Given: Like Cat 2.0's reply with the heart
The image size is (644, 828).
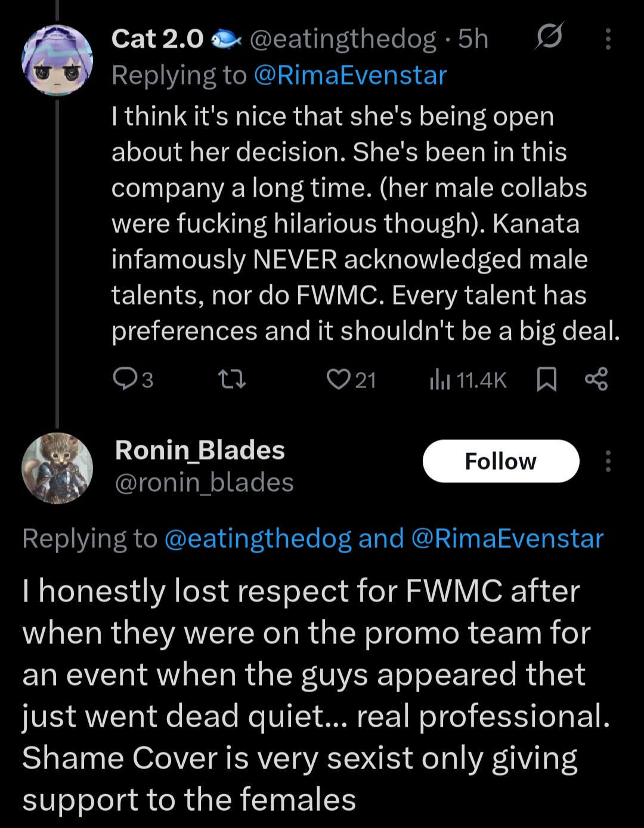Looking at the screenshot, I should point(339,379).
